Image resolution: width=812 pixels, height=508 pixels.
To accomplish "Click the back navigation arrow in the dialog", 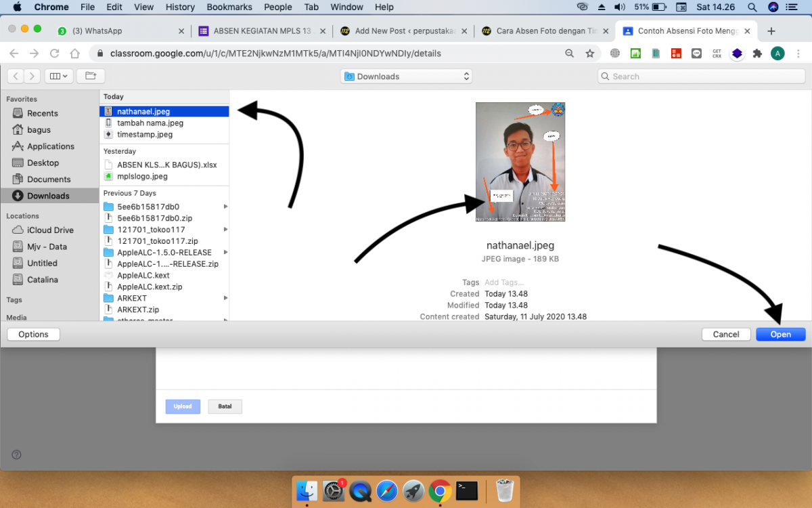I will (15, 76).
